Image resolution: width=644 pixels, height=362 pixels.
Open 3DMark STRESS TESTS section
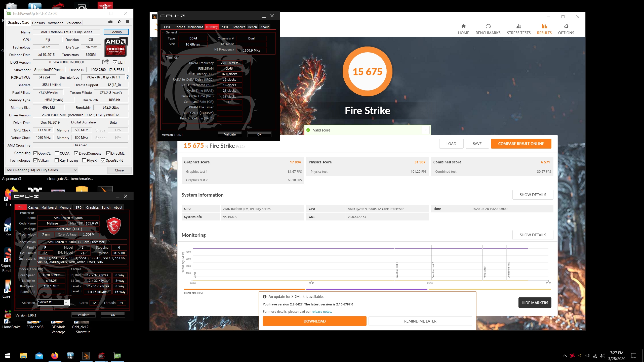518,29
